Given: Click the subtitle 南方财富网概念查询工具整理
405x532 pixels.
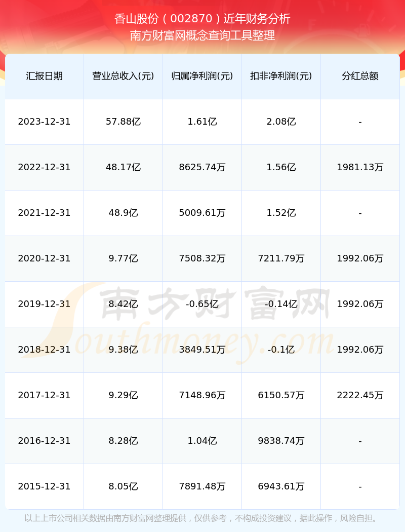Looking at the screenshot, I should (x=202, y=35).
